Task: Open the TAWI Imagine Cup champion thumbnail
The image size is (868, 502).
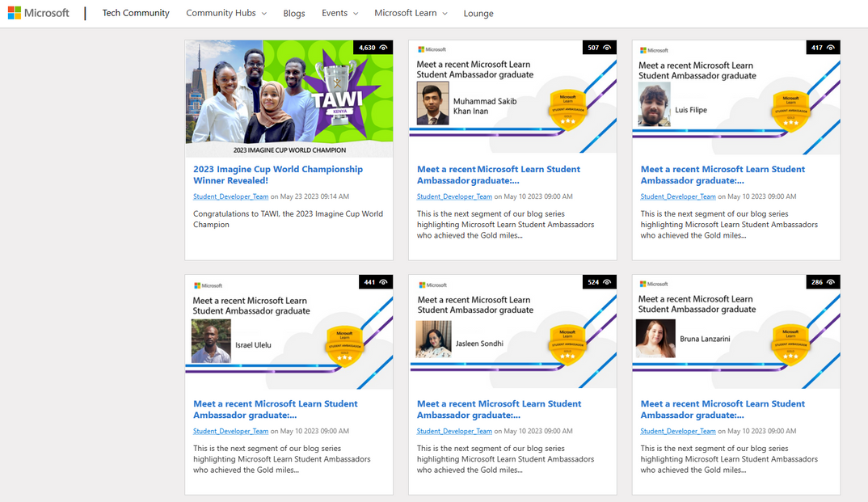Action: 289,99
